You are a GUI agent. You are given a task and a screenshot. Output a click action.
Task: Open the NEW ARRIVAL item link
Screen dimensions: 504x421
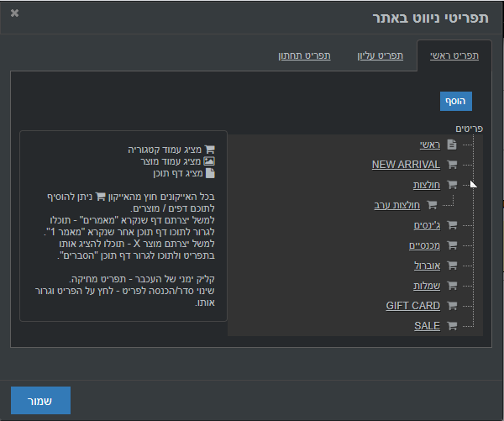tap(406, 165)
